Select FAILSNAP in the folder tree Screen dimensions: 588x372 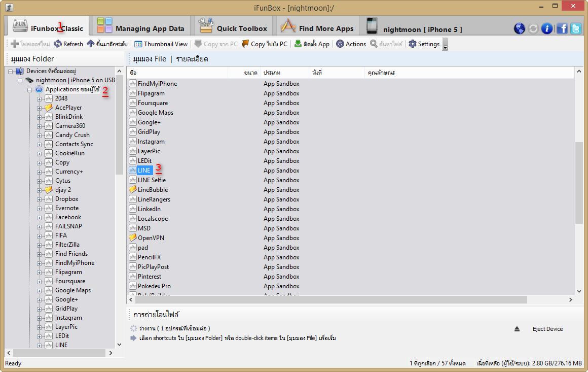68,226
